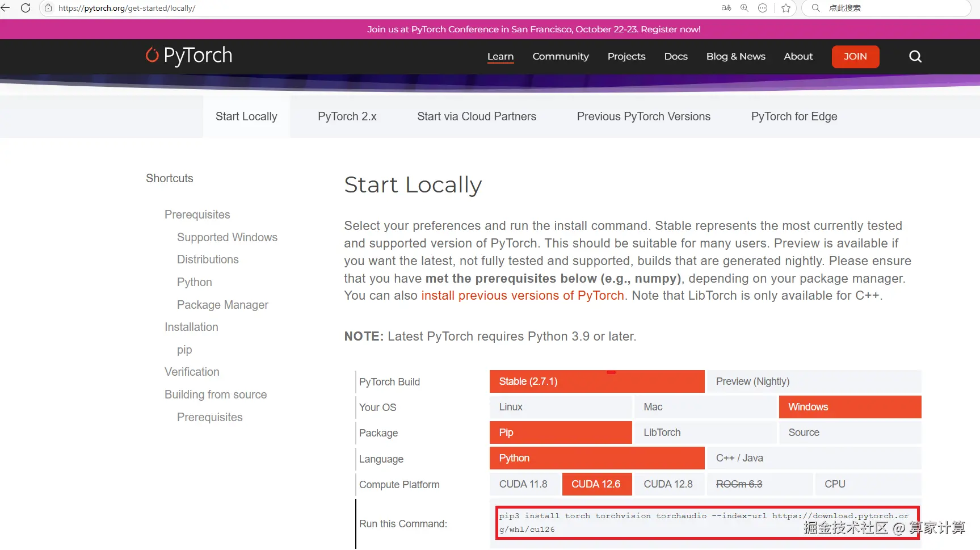Choose Windows as your OS
This screenshot has height=550, width=980.
850,407
